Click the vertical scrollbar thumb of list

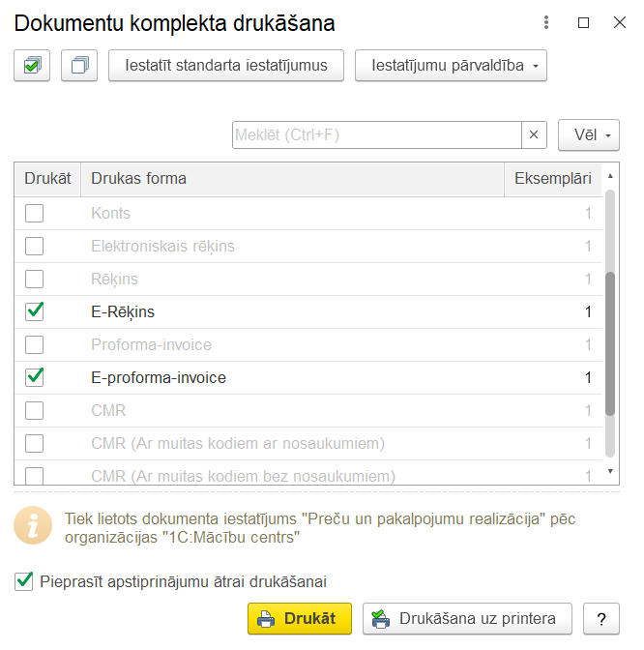609,343
